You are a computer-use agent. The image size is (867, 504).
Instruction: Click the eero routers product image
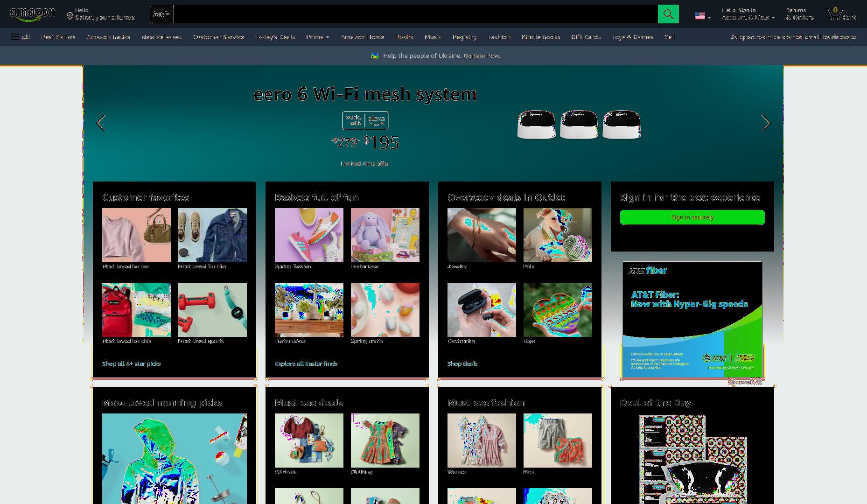tap(579, 124)
